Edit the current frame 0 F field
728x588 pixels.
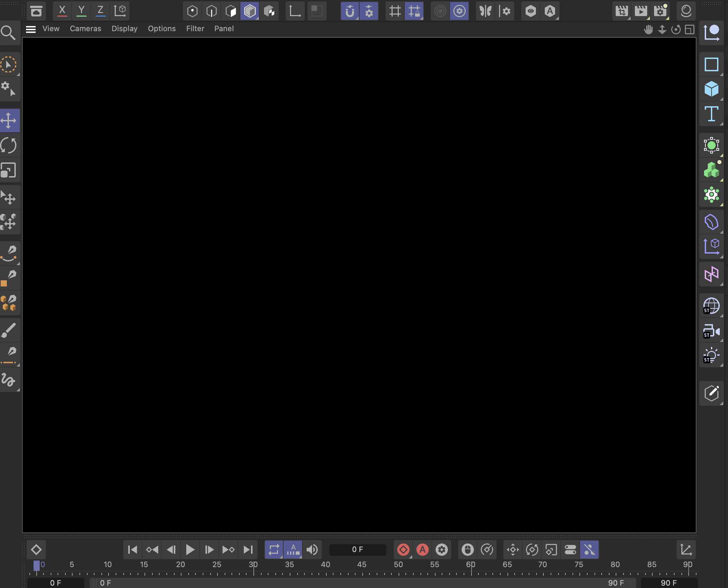(x=357, y=550)
